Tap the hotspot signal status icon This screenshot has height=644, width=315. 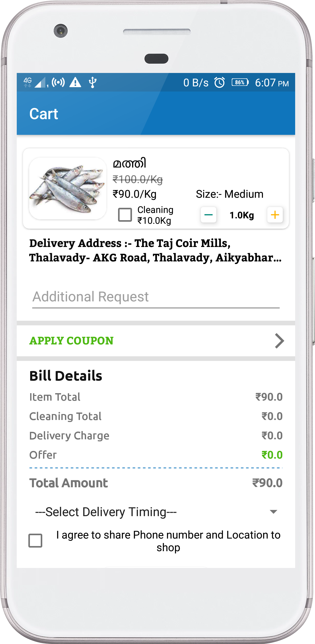point(58,82)
